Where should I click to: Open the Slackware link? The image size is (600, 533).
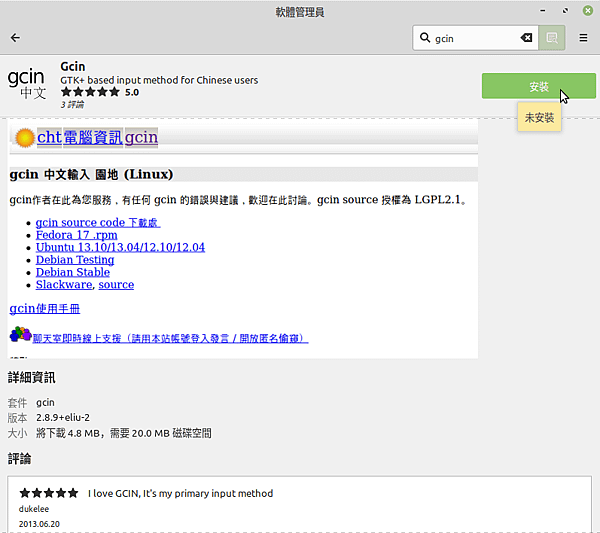[x=64, y=285]
